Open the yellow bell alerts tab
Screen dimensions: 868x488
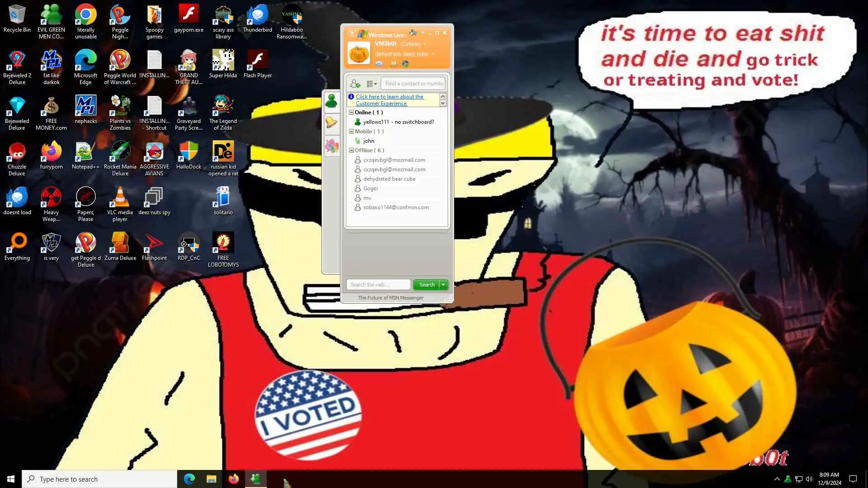point(331,122)
